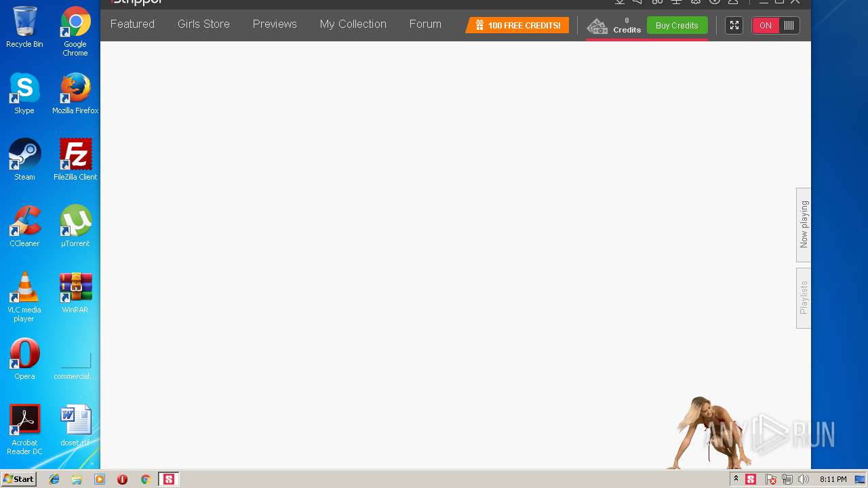This screenshot has height=488, width=868.
Task: Show hidden system tray icons
Action: [736, 479]
